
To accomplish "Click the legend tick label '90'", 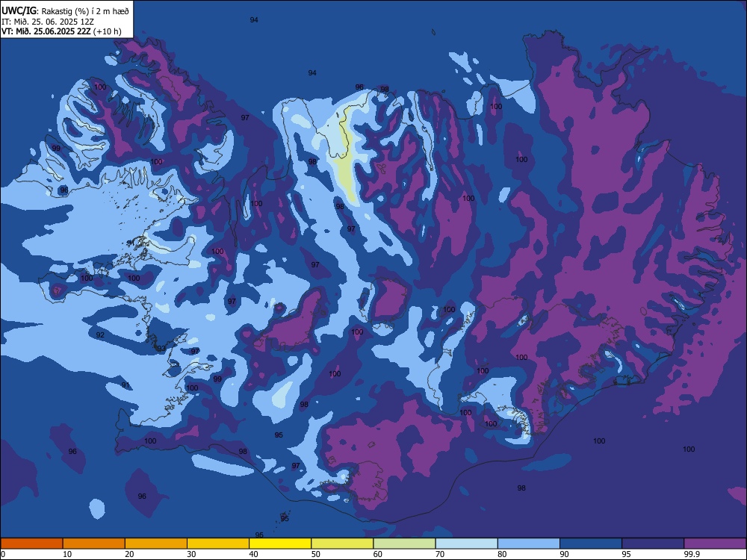I will pyautogui.click(x=565, y=554).
